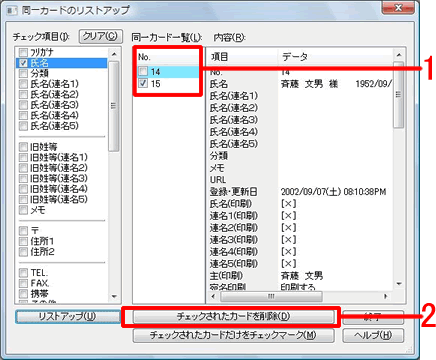
Task: Uncheck the 氏名 check item
Action: (23, 63)
